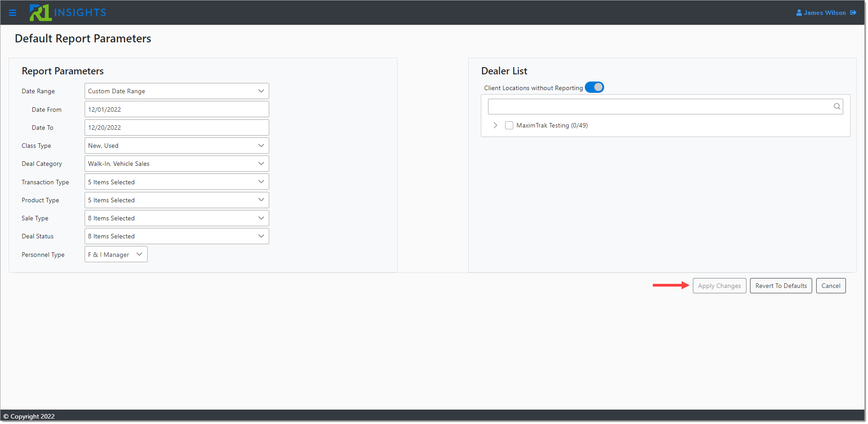Expand the MaximTrak Testing tree node

click(495, 125)
